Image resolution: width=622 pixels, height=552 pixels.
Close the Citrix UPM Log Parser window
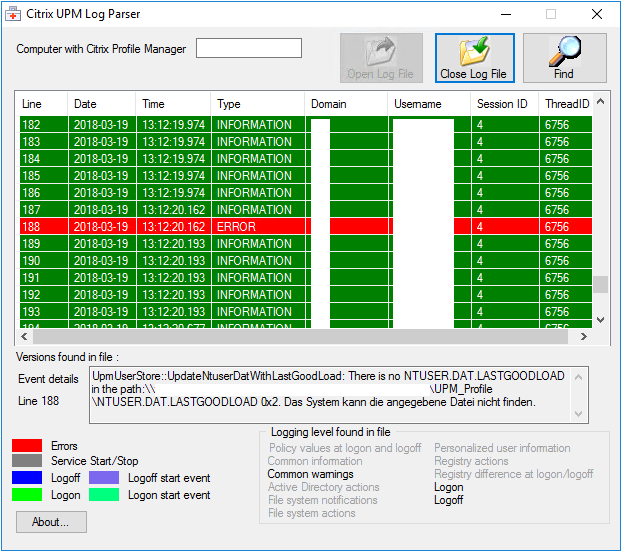pyautogui.click(x=597, y=14)
